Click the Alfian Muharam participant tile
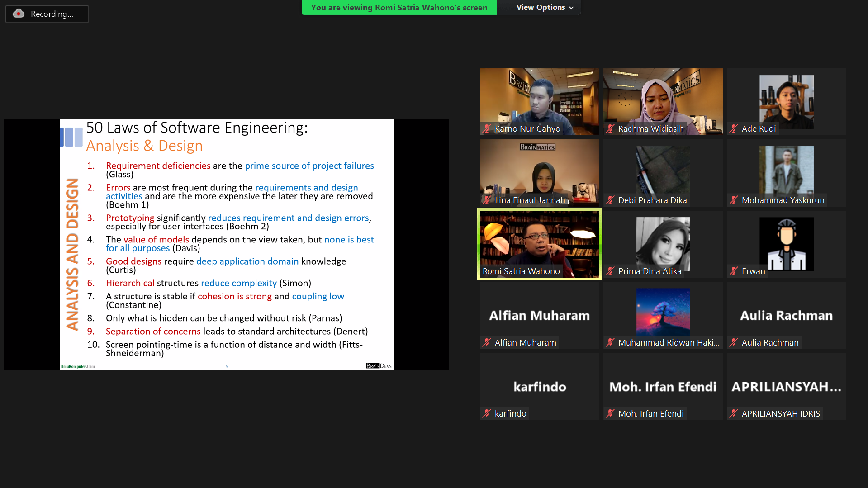 pyautogui.click(x=539, y=315)
